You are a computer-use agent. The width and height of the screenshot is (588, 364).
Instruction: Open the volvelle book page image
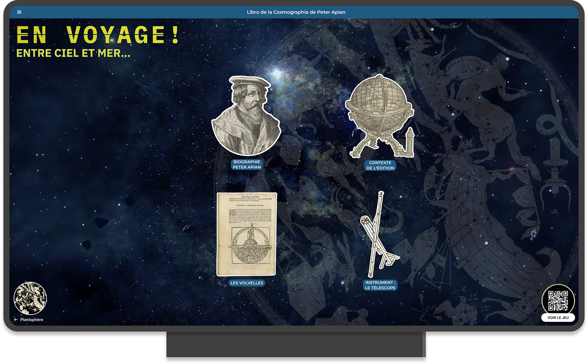[247, 234]
